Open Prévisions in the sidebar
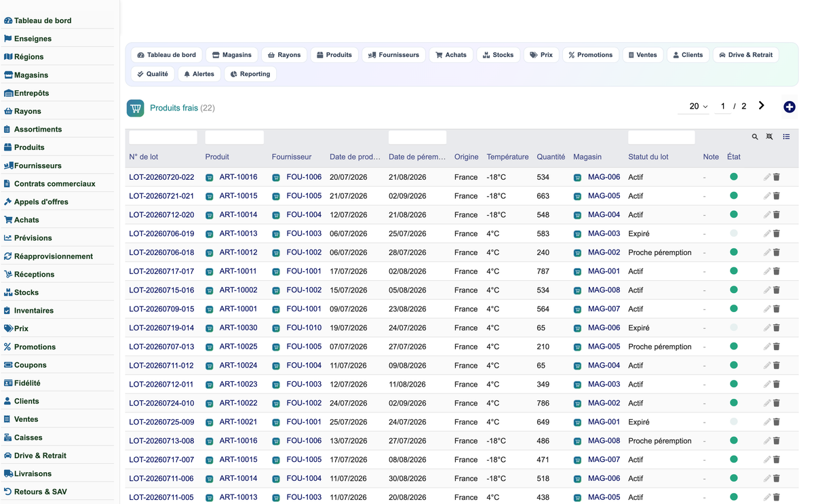This screenshot has width=814, height=504. (33, 238)
